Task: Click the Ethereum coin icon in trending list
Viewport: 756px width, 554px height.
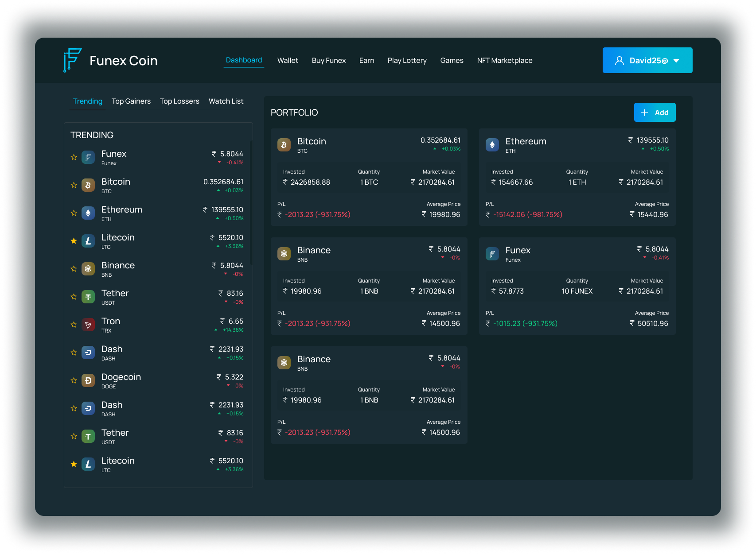Action: [88, 213]
